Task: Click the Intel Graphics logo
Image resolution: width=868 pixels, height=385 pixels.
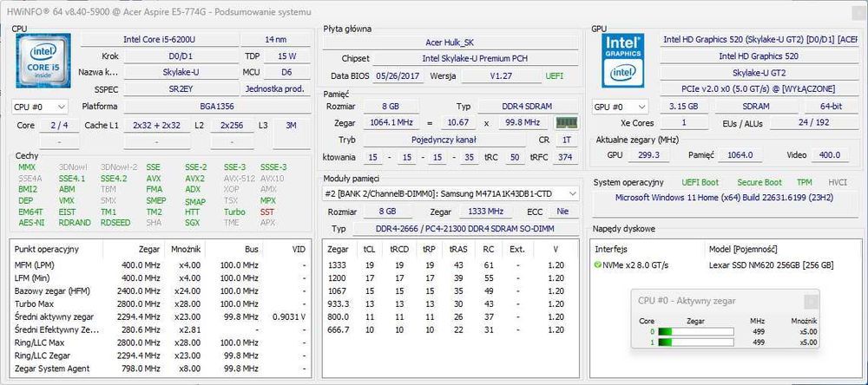Action: (623, 61)
